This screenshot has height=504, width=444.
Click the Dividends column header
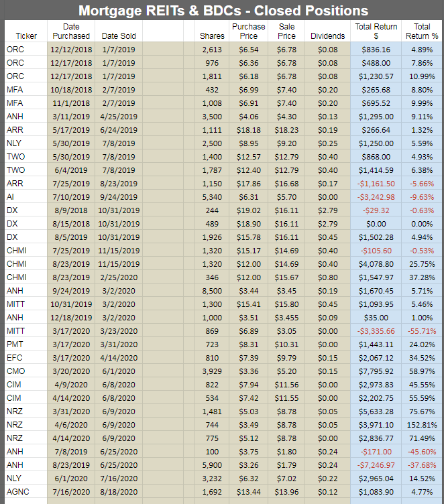point(327,36)
